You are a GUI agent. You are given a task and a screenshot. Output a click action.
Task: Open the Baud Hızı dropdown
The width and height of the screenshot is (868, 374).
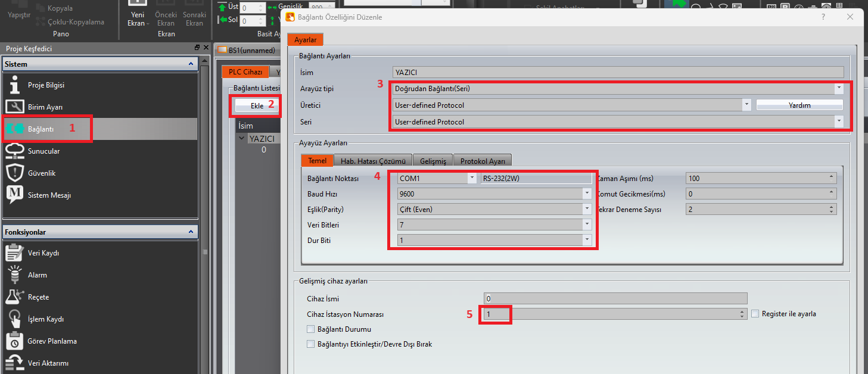pyautogui.click(x=587, y=194)
